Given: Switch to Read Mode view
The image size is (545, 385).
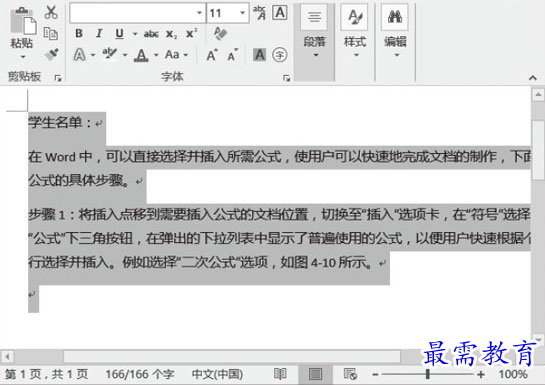Looking at the screenshot, I should tap(280, 374).
